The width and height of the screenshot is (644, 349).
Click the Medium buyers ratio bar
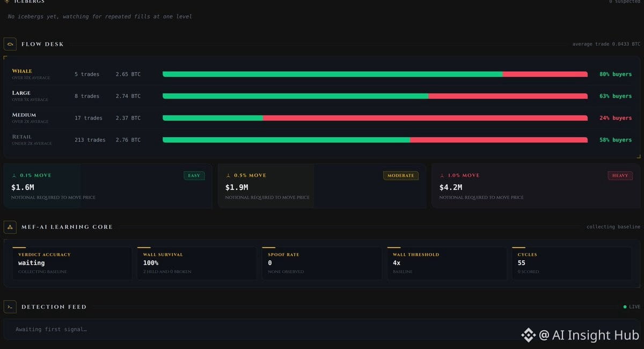(x=375, y=118)
